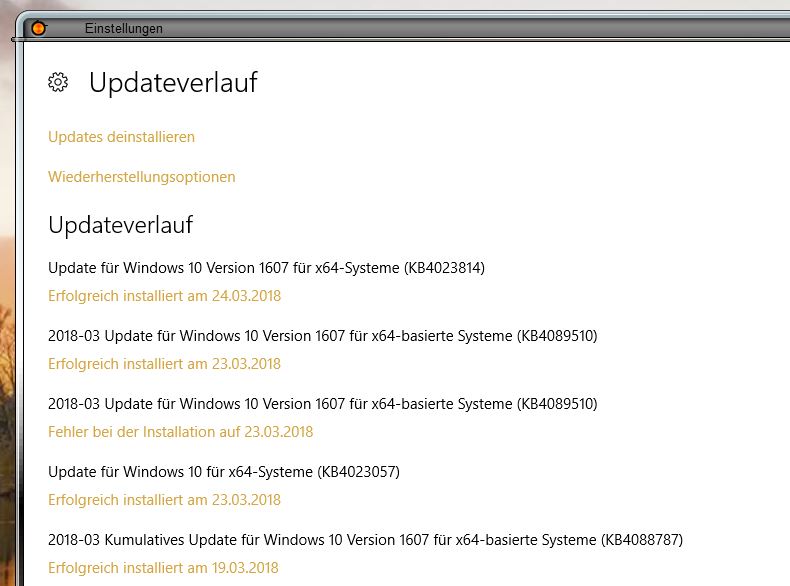The height and width of the screenshot is (586, 790).
Task: Select the KB4023057 update entry text
Action: [224, 472]
